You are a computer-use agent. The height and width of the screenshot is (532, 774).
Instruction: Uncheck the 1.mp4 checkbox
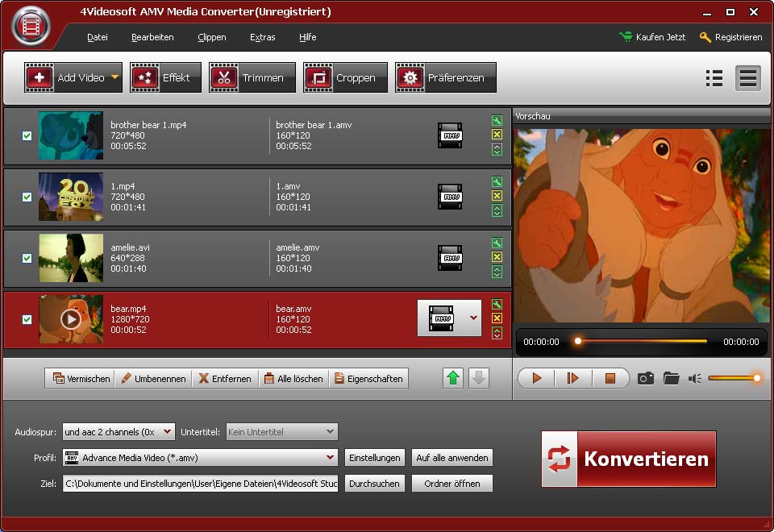(27, 197)
